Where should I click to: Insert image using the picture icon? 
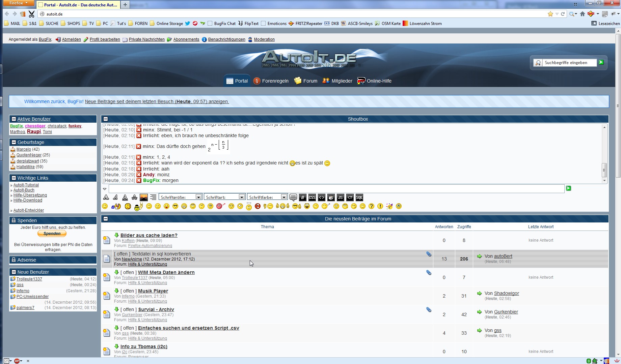(x=144, y=198)
